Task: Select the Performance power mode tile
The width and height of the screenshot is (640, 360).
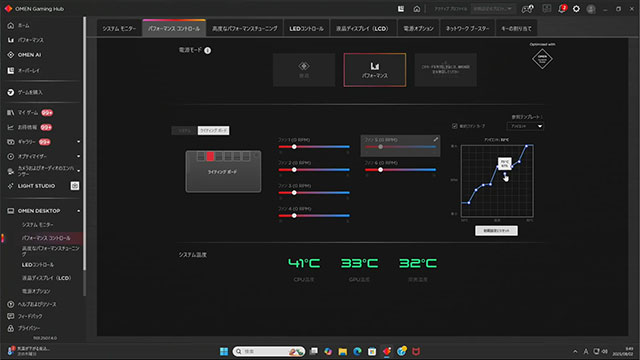Action: (x=375, y=70)
